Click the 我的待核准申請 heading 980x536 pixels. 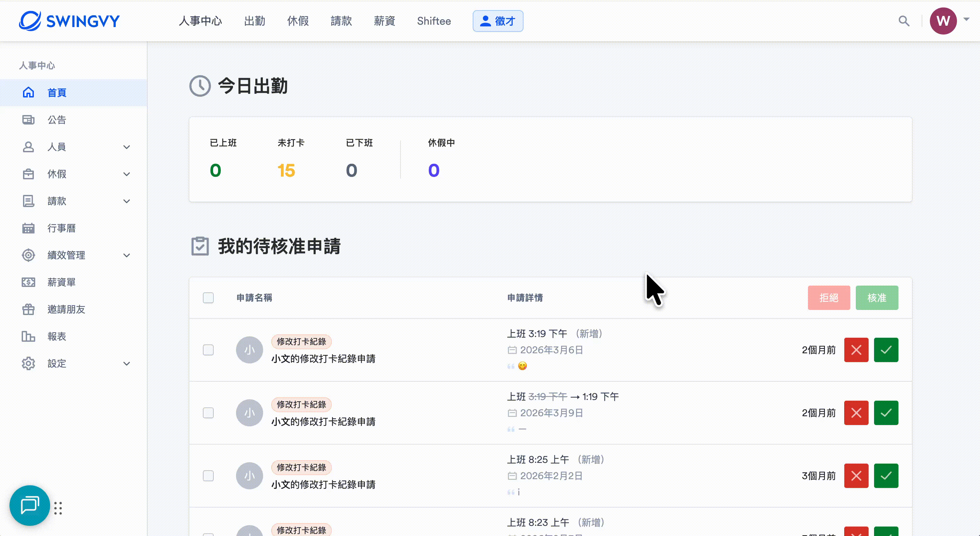pos(279,246)
